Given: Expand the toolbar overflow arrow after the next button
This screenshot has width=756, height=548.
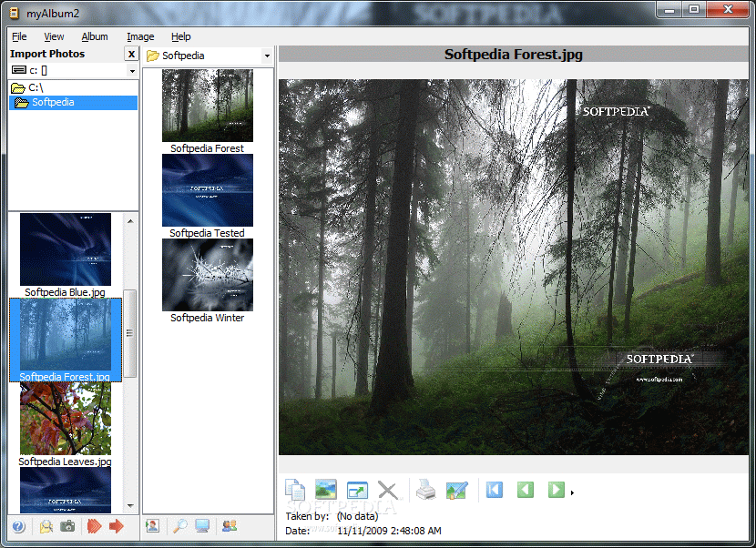Looking at the screenshot, I should click(572, 492).
